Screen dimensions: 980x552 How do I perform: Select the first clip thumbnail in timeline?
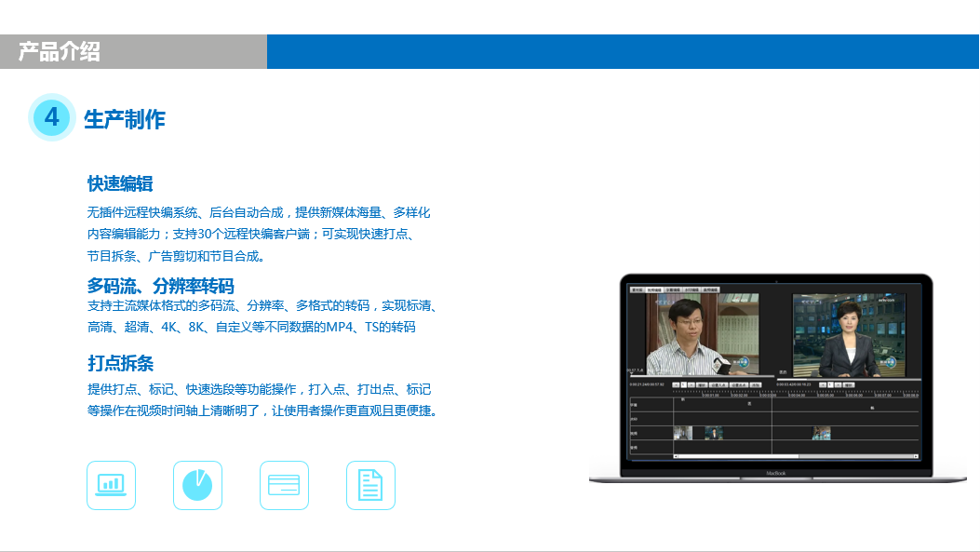(x=682, y=433)
